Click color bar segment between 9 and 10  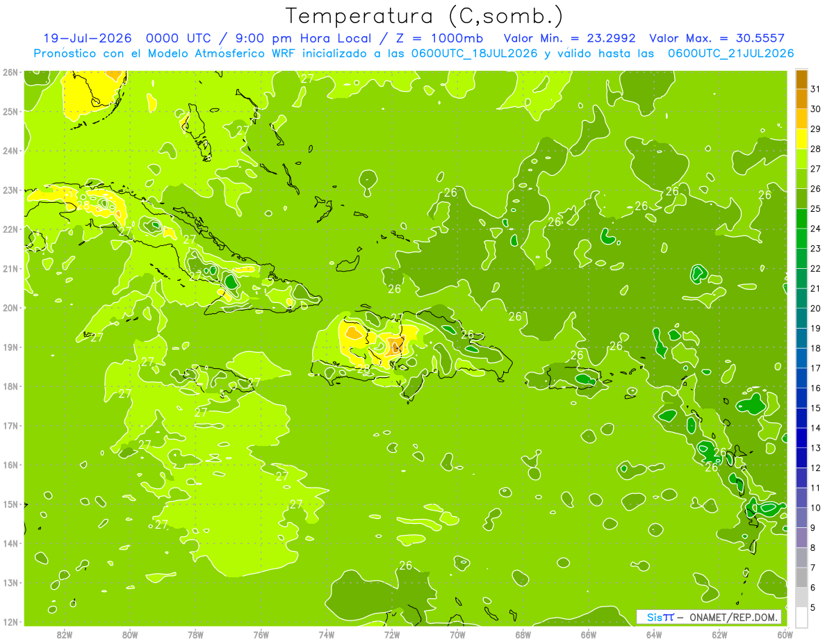801,518
